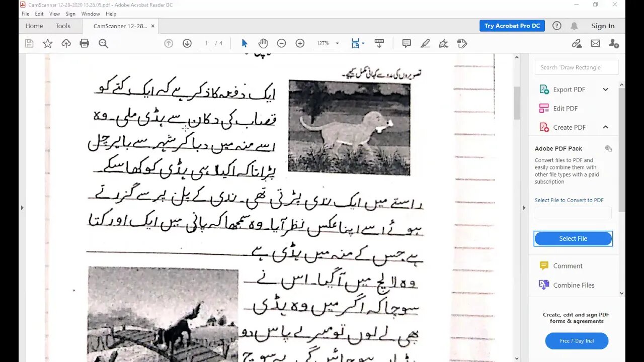Open the 127% zoom level dropdown
Image resolution: width=644 pixels, height=362 pixels.
(x=337, y=44)
